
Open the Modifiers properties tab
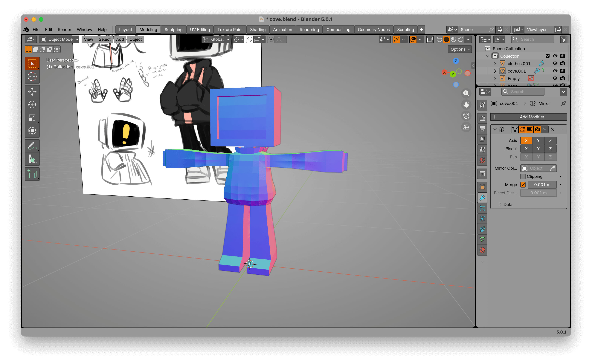coord(482,198)
